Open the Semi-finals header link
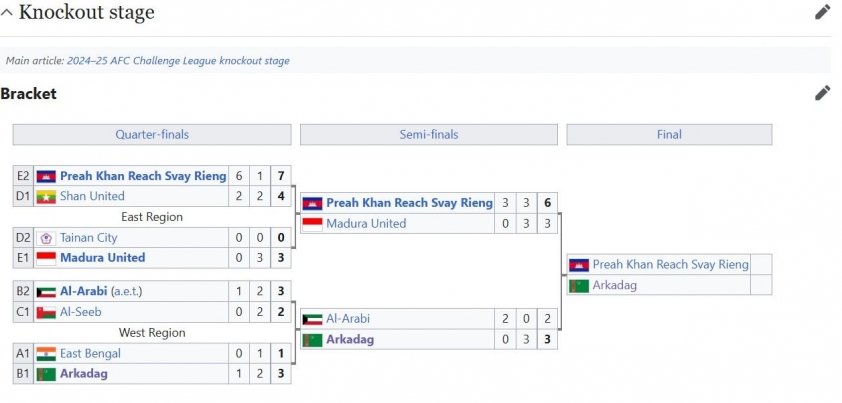Image resolution: width=842 pixels, height=403 pixels. pos(429,134)
